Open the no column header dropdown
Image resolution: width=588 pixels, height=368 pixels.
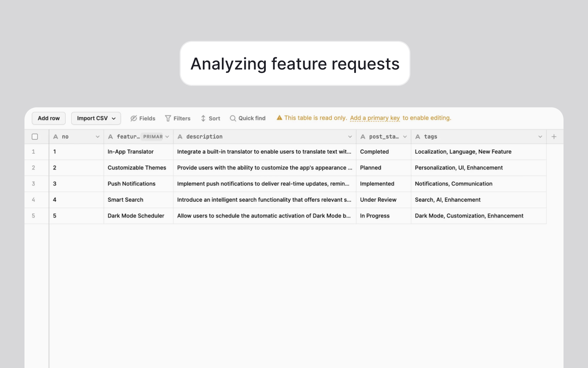click(98, 136)
